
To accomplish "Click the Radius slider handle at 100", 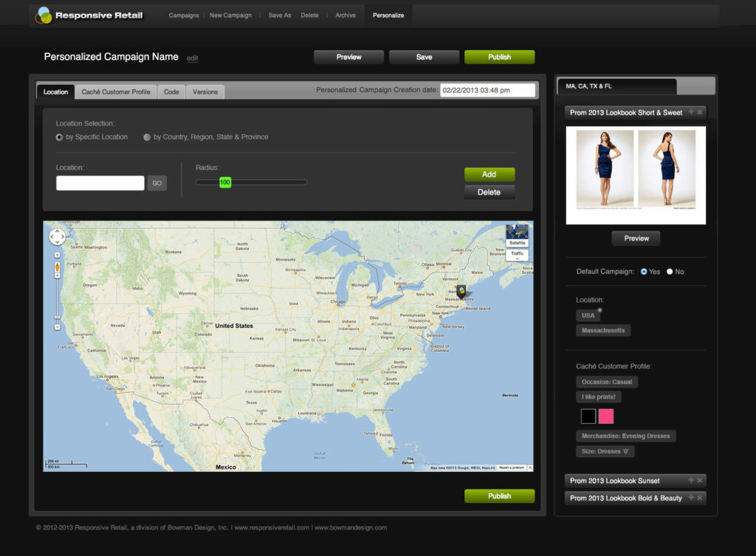I will click(x=225, y=182).
